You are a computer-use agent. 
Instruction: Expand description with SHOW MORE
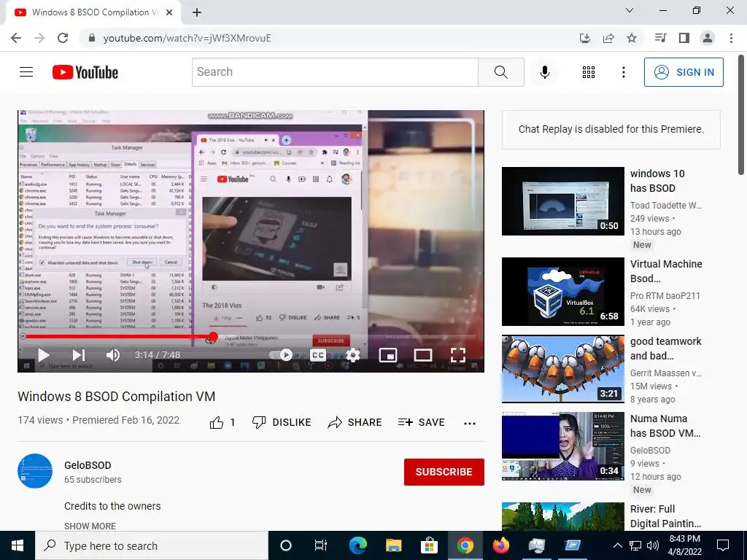click(90, 526)
